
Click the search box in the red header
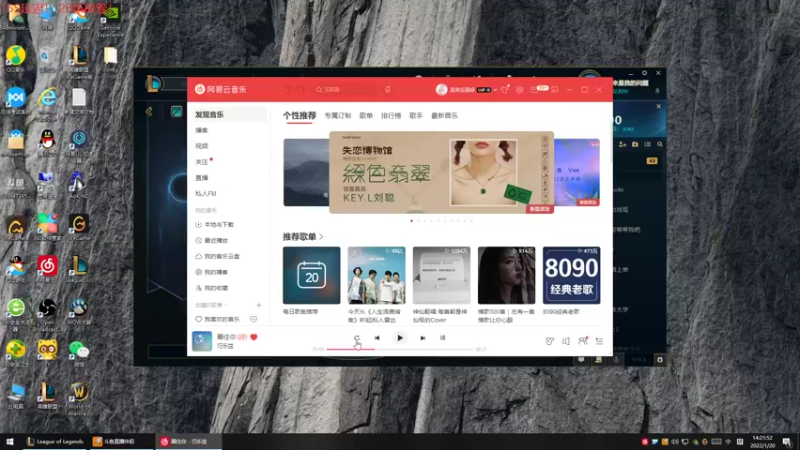click(x=344, y=90)
